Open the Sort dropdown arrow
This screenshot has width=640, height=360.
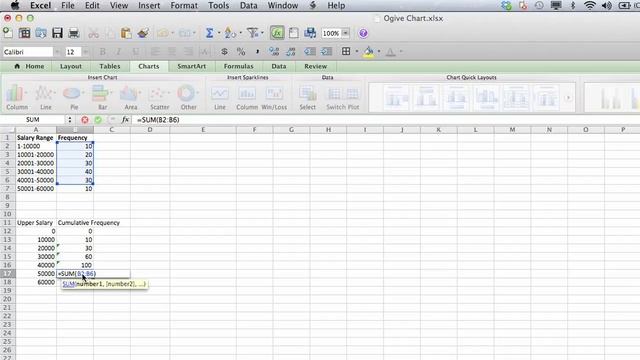(x=240, y=33)
